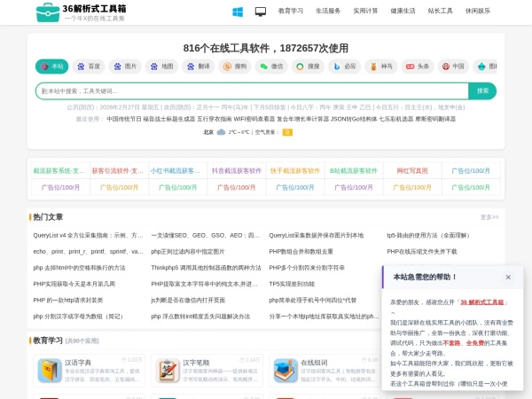Open the 在线组词 tool icon
This screenshot has height=399, width=532.
(285, 369)
